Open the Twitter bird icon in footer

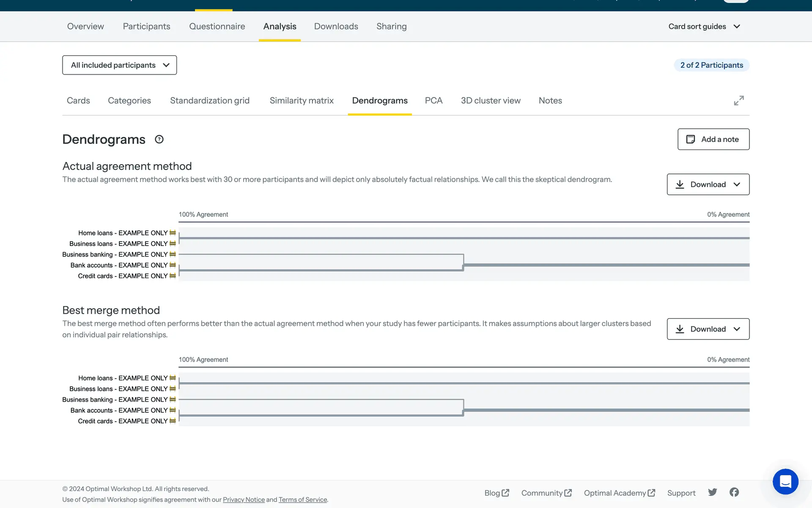click(713, 492)
